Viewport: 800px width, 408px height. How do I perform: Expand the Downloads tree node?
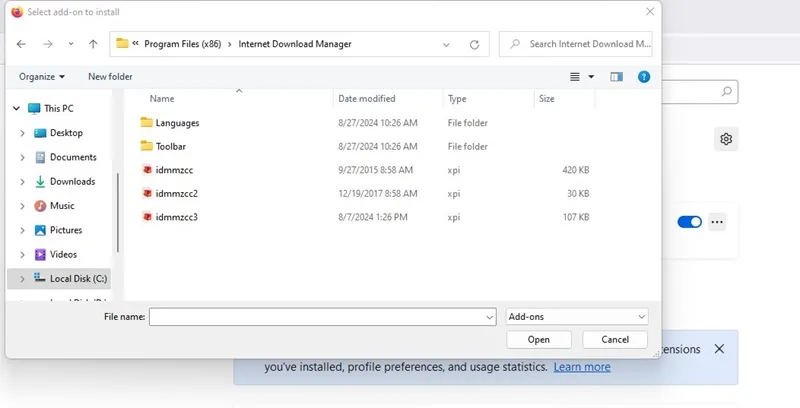22,182
